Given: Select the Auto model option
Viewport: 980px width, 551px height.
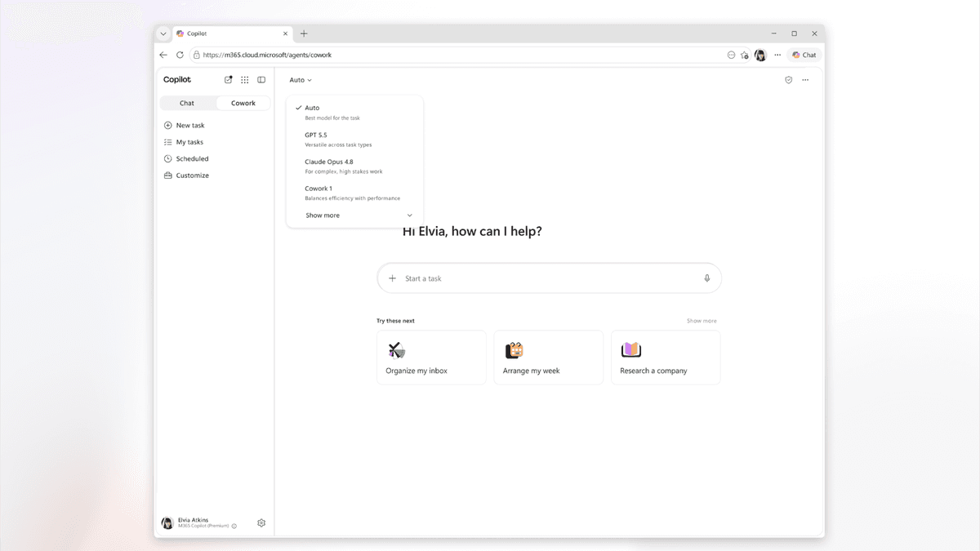Looking at the screenshot, I should click(x=354, y=112).
